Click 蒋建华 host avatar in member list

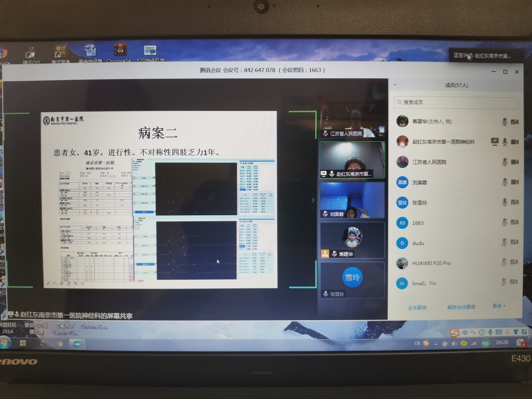(x=402, y=121)
